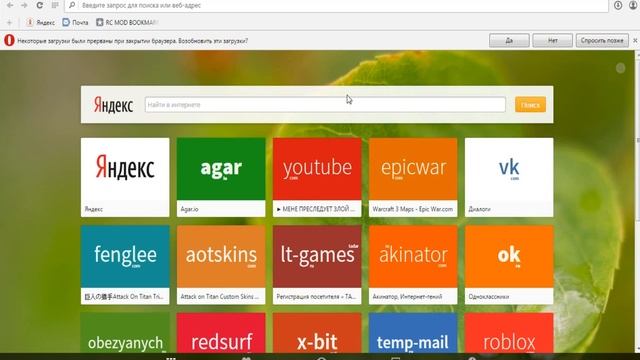Open the Яндекс speed dial tile
The height and width of the screenshot is (360, 640).
click(125, 177)
